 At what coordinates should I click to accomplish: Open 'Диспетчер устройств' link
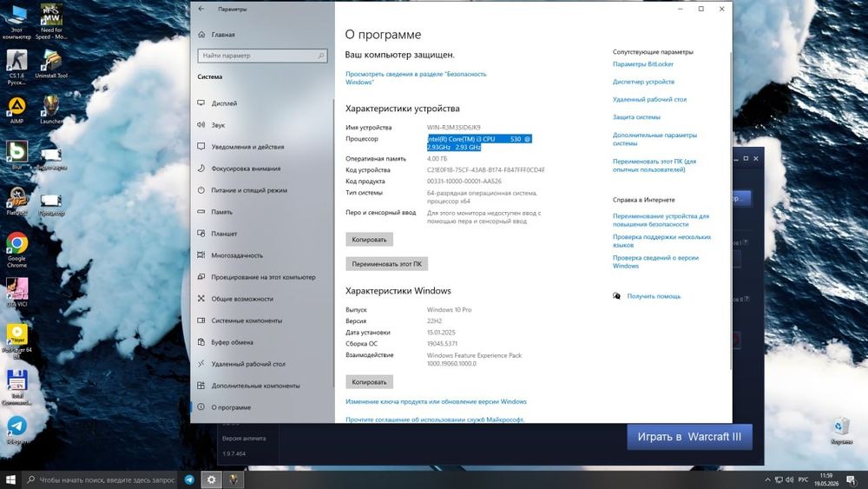pyautogui.click(x=643, y=82)
